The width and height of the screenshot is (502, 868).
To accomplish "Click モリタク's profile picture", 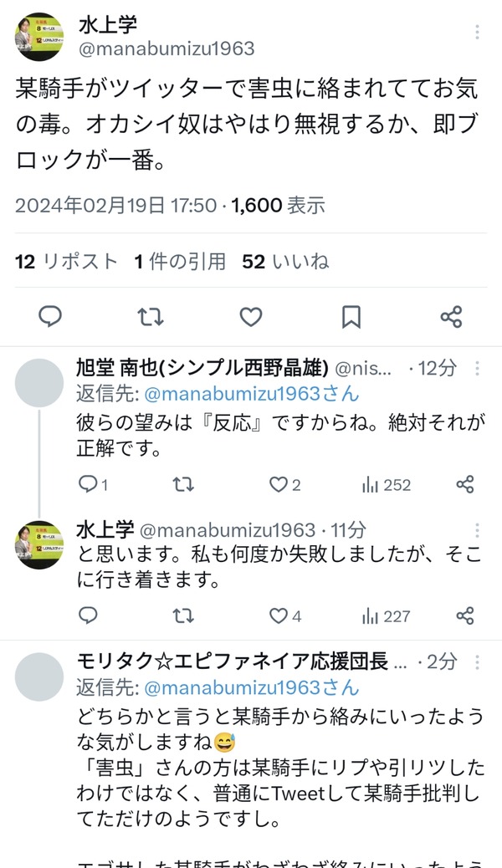I will tap(39, 673).
